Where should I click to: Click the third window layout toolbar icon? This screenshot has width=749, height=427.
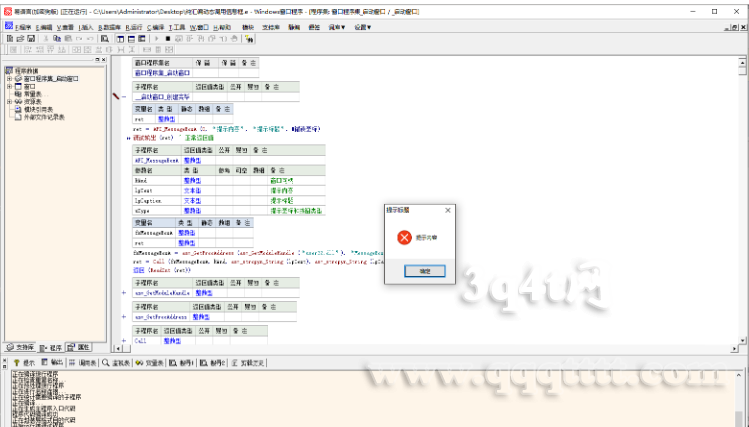[141, 39]
